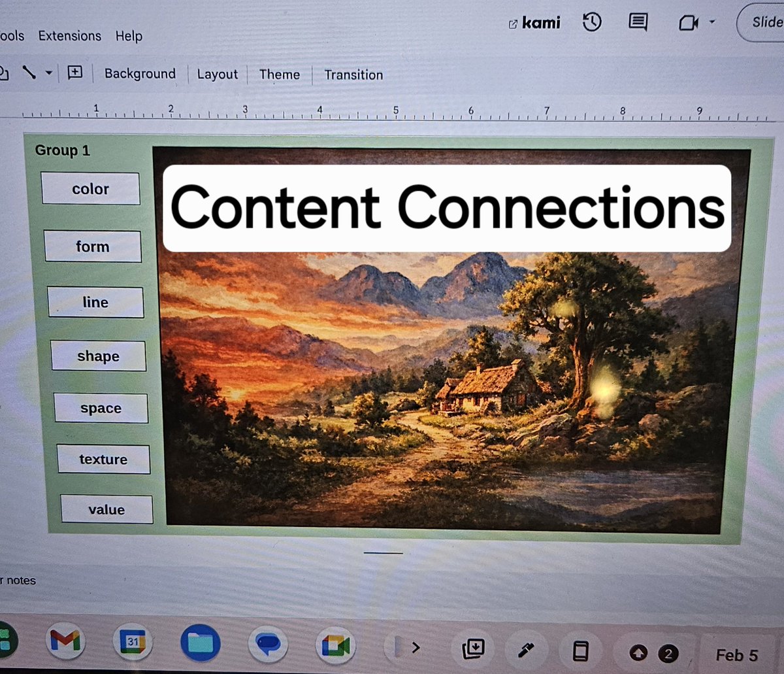This screenshot has height=674, width=784.
Task: Open the Feb 5 date tray
Action: [x=737, y=655]
